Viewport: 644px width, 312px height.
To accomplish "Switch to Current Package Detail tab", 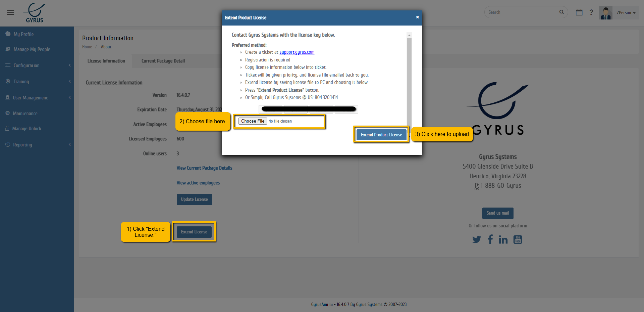I will coord(163,61).
